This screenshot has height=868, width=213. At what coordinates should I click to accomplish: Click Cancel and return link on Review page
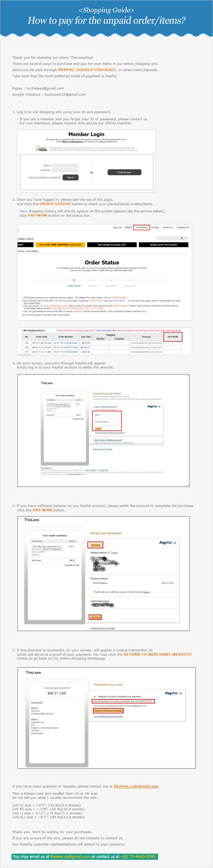103,628
